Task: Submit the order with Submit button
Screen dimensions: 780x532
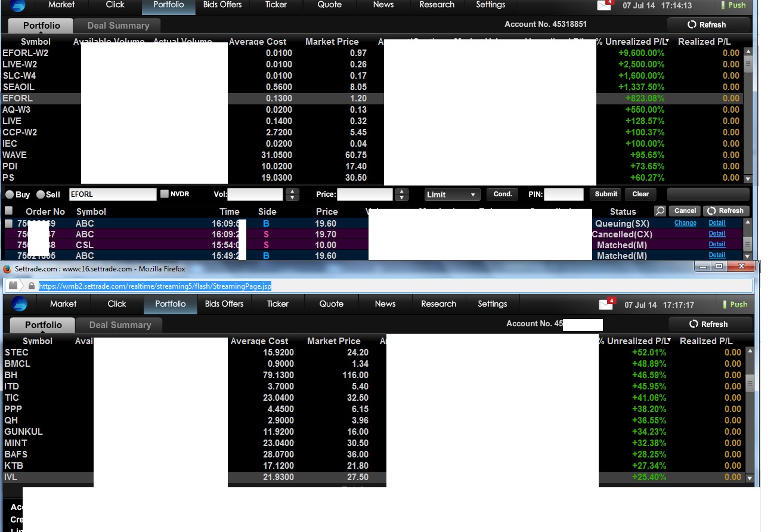Action: pos(606,194)
